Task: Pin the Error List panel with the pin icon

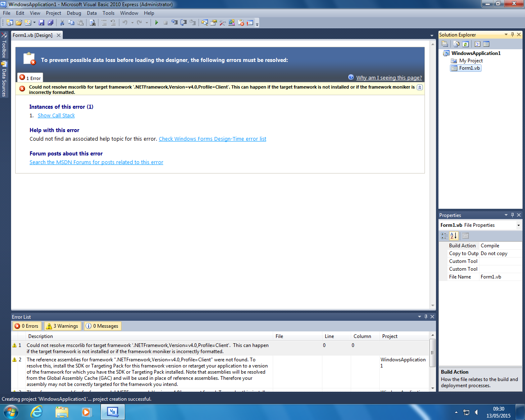Action: 427,317
